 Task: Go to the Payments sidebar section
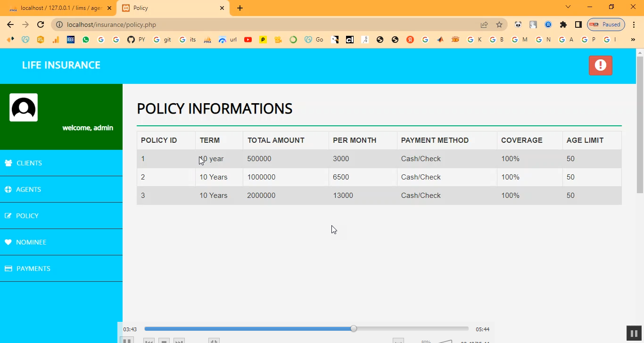coord(33,269)
